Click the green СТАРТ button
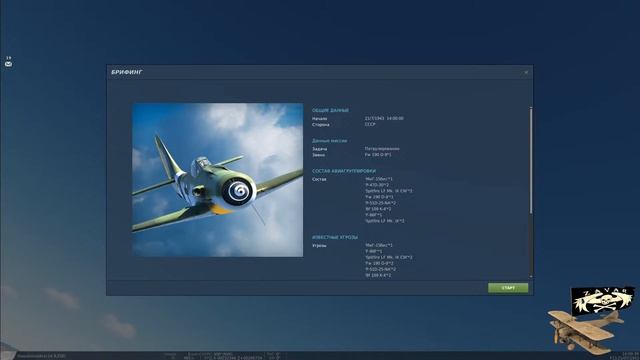The height and width of the screenshot is (360, 640). pyautogui.click(x=508, y=288)
